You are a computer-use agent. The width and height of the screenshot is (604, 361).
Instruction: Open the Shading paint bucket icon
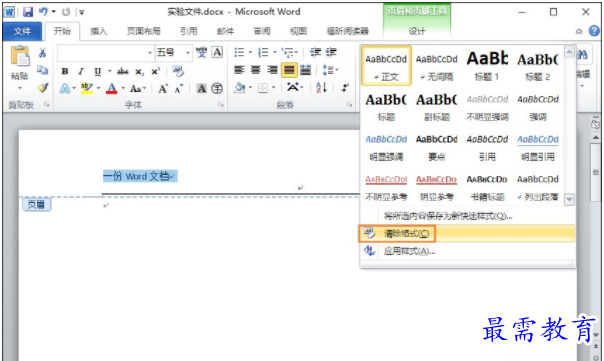click(x=239, y=88)
